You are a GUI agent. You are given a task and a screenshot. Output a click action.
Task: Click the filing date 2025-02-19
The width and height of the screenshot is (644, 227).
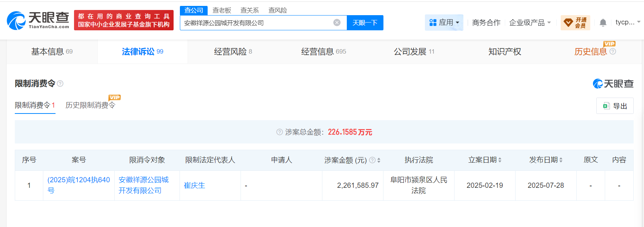point(484,185)
